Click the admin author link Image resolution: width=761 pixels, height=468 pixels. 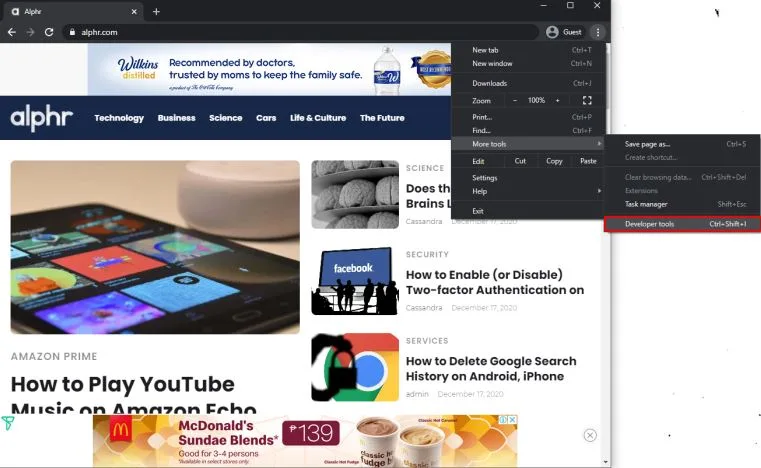(417, 394)
